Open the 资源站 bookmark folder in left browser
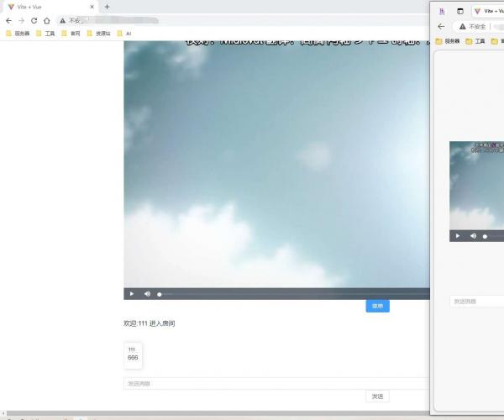Screen dimensions: 504x420 tap(98, 34)
